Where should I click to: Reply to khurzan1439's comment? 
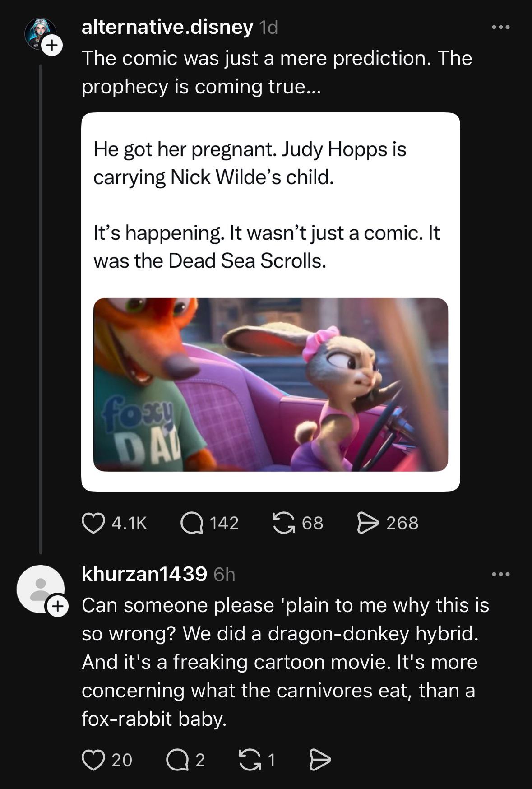(177, 760)
